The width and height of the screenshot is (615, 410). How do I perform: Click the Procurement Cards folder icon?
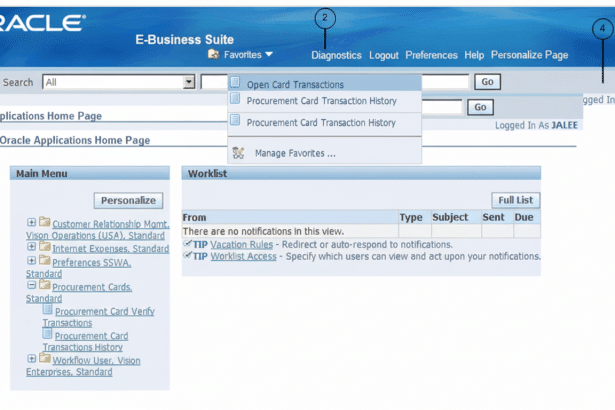pos(44,285)
